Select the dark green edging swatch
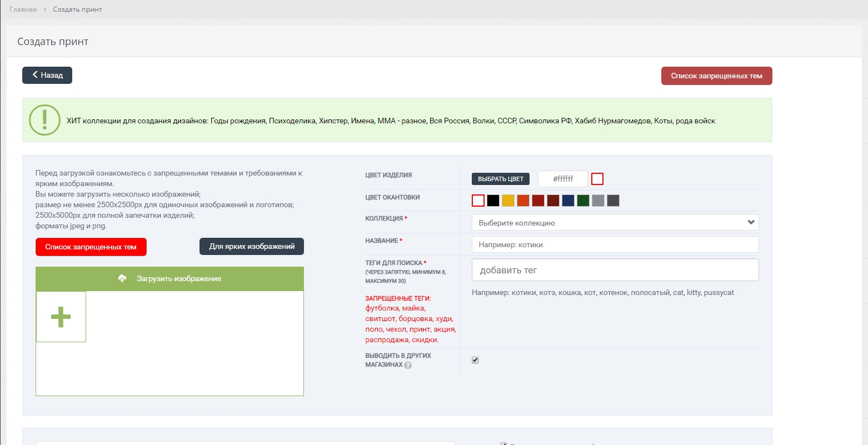 [583, 201]
